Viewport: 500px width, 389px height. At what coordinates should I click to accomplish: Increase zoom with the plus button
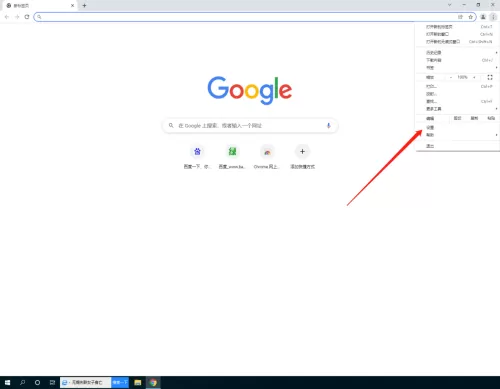point(474,77)
